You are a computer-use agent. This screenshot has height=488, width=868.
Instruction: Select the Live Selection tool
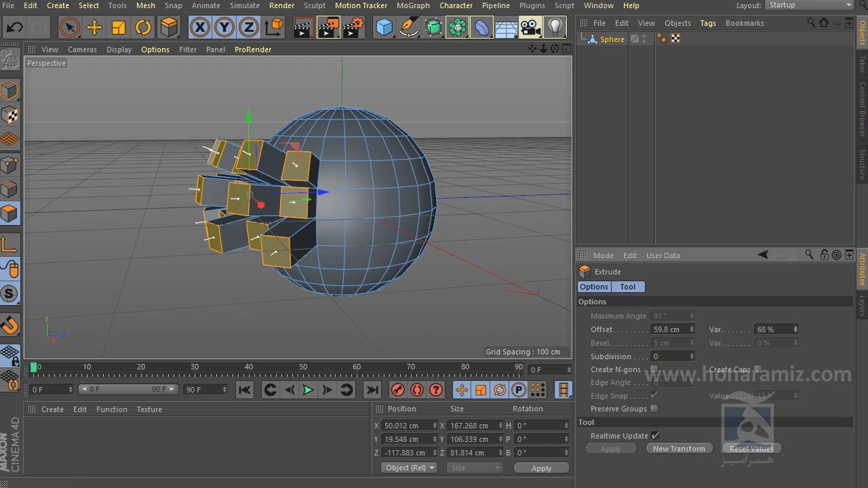[x=68, y=28]
